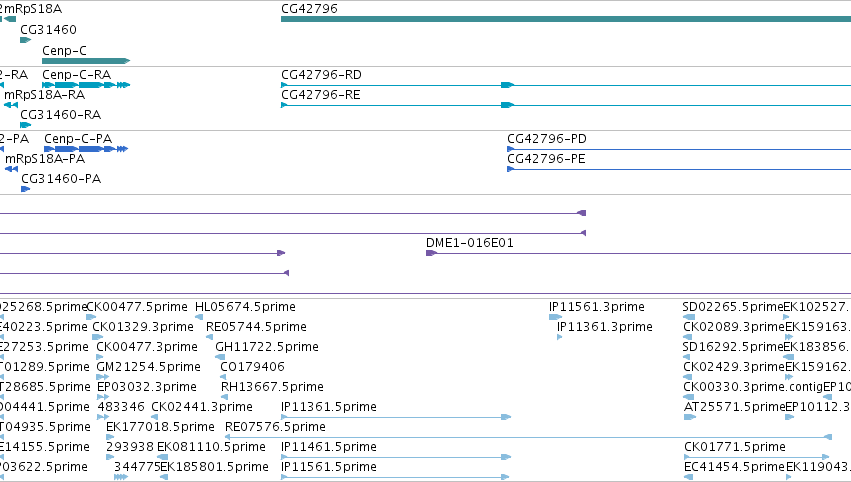851x482 pixels.
Task: Click the mRpS18A-PA protein arrow
Action: coord(11,169)
